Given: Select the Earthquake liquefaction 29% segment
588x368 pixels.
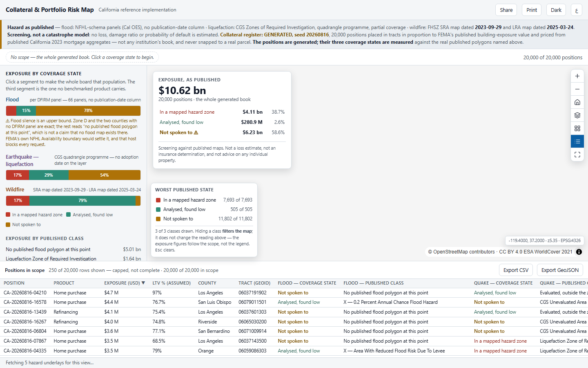Looking at the screenshot, I should pos(49,175).
